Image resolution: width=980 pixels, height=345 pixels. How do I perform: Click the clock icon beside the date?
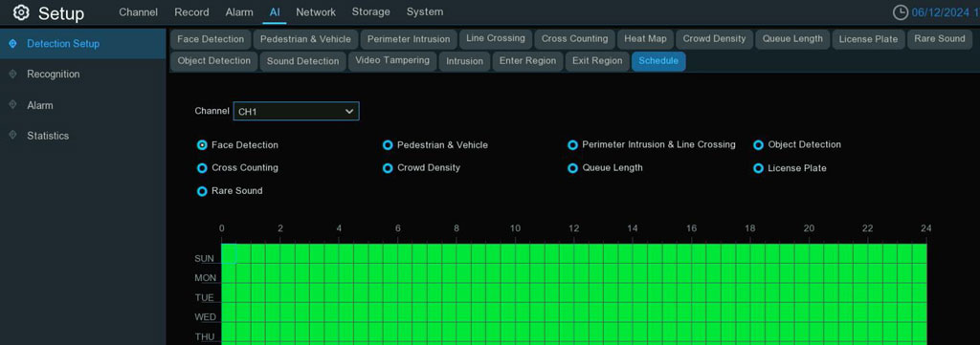point(901,12)
